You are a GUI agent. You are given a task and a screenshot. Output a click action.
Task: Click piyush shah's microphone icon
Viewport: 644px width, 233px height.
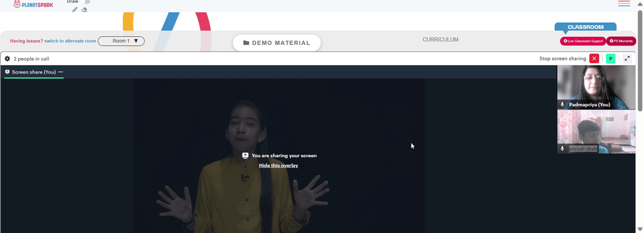tap(562, 149)
